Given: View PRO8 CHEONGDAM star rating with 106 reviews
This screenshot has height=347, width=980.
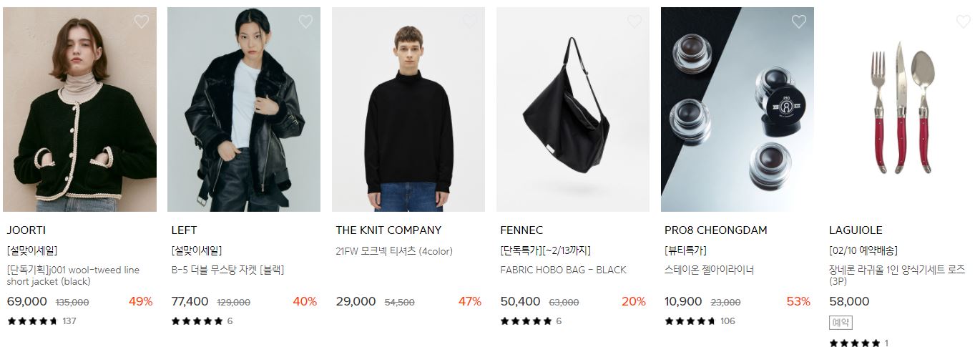Looking at the screenshot, I should click(700, 321).
